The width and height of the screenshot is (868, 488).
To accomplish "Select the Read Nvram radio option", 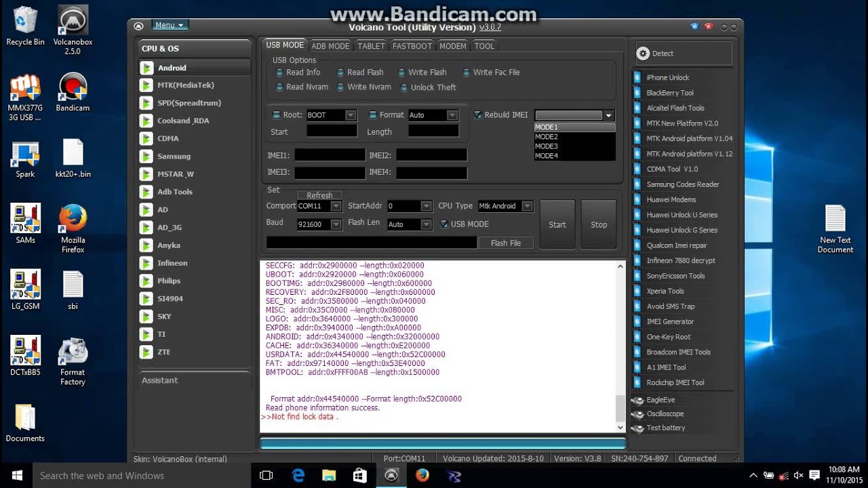I will 279,87.
